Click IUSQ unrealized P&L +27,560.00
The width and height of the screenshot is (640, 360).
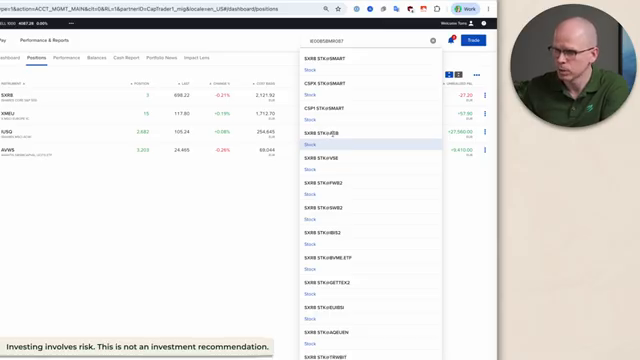[460, 132]
